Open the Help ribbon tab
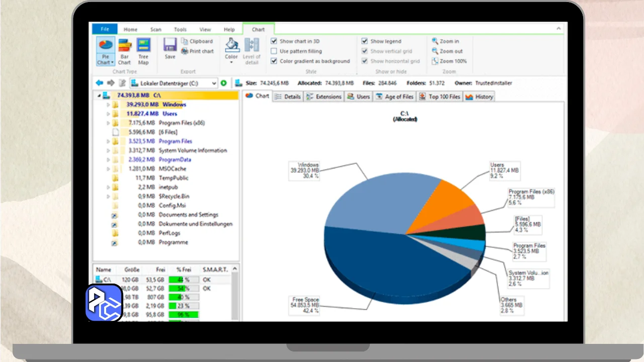Screen dimensions: 644x362 coord(229,30)
